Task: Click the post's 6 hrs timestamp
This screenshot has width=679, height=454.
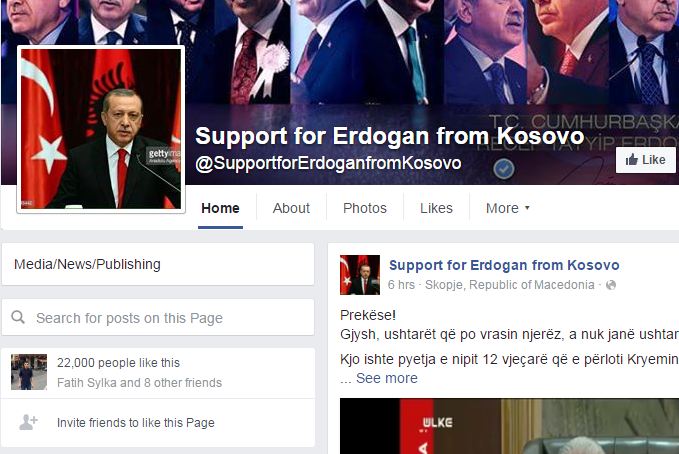Action: 401,285
